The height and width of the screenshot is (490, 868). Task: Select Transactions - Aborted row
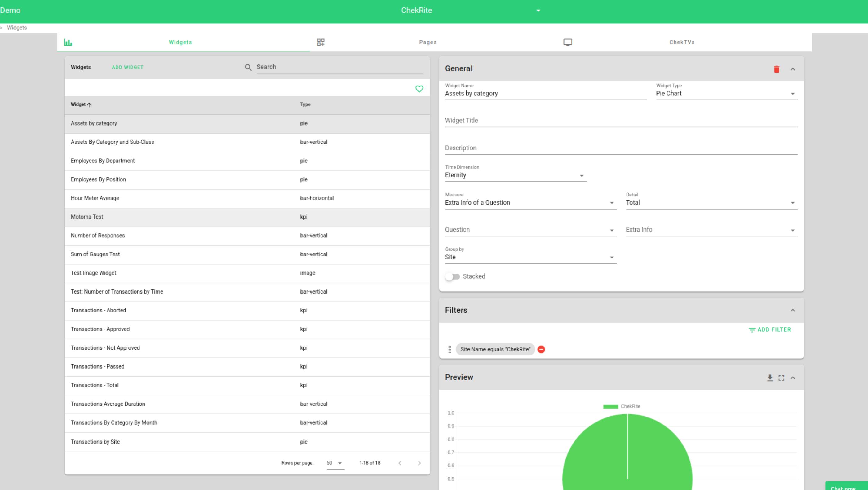pos(247,311)
